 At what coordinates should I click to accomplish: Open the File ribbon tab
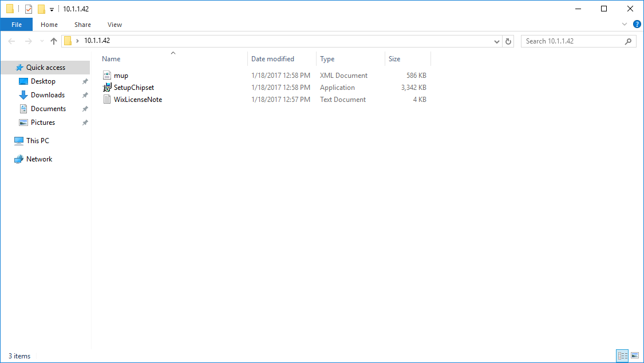click(x=17, y=25)
